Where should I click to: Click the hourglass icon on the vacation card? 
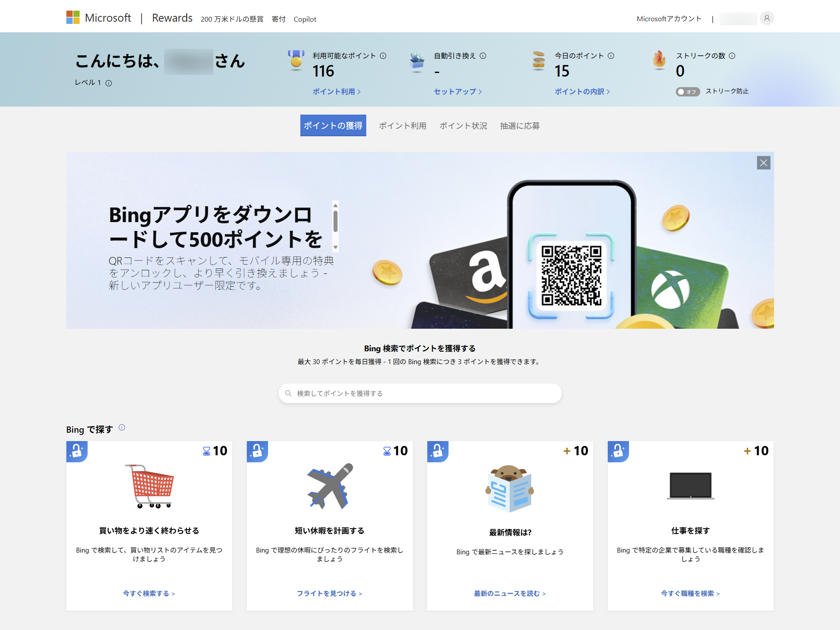tap(387, 451)
